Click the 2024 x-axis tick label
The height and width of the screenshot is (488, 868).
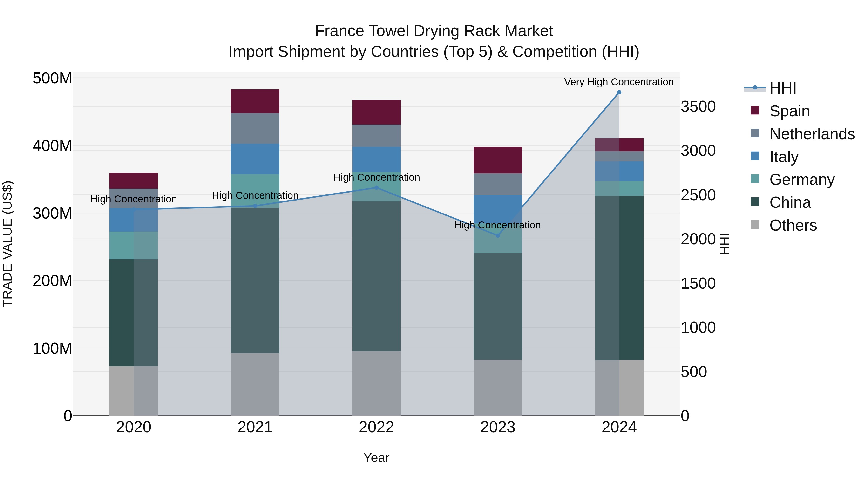619,427
